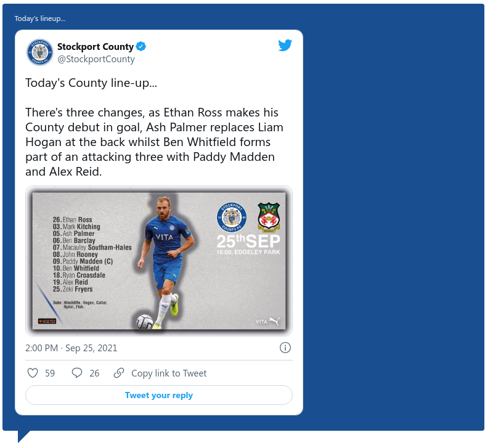
Task: Click the chain link icon
Action: [119, 373]
